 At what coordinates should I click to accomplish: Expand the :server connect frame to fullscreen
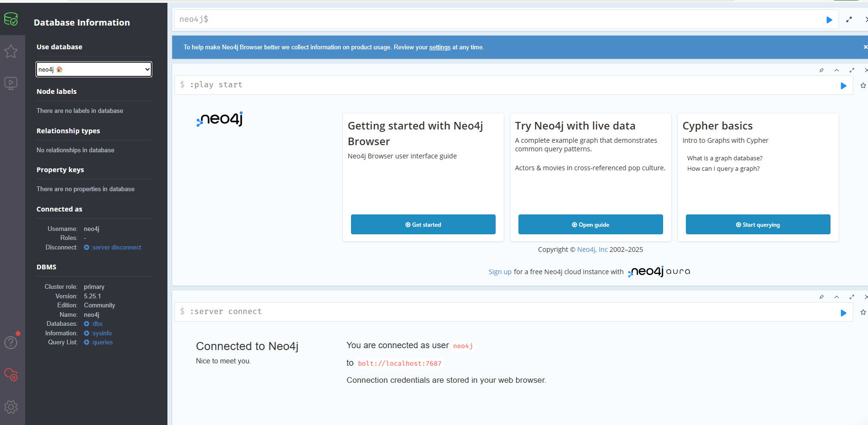tap(852, 297)
